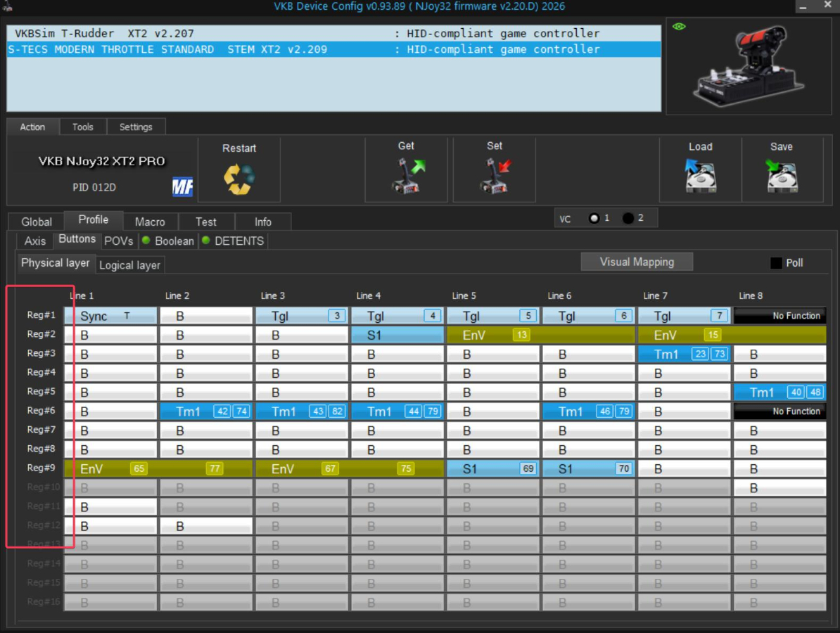Click the Reg#9 row label
The width and height of the screenshot is (840, 633).
click(x=42, y=468)
